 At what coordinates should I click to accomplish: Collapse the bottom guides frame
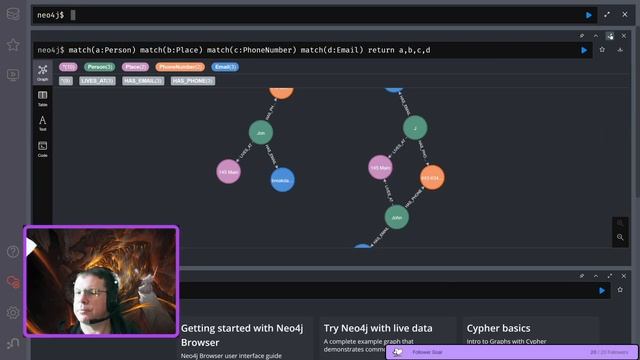[x=596, y=276]
